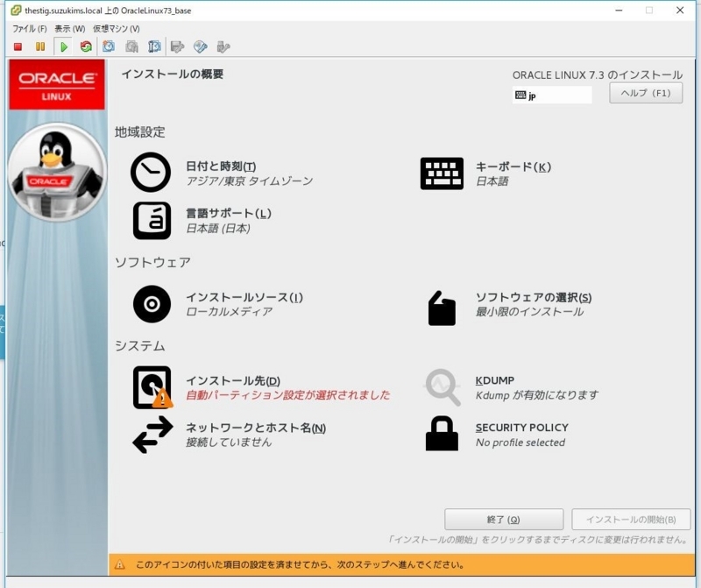
Task: Click red text 自動パーティション設定が選択されました
Action: pyautogui.click(x=288, y=395)
